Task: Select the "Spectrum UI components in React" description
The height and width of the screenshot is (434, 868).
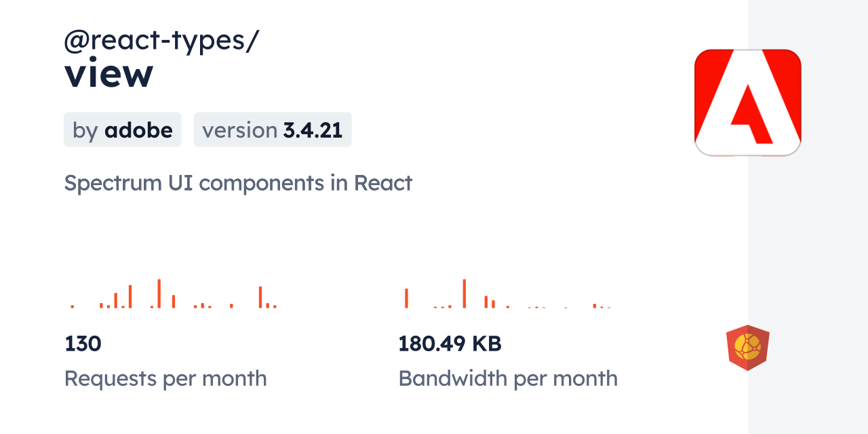Action: tap(238, 183)
